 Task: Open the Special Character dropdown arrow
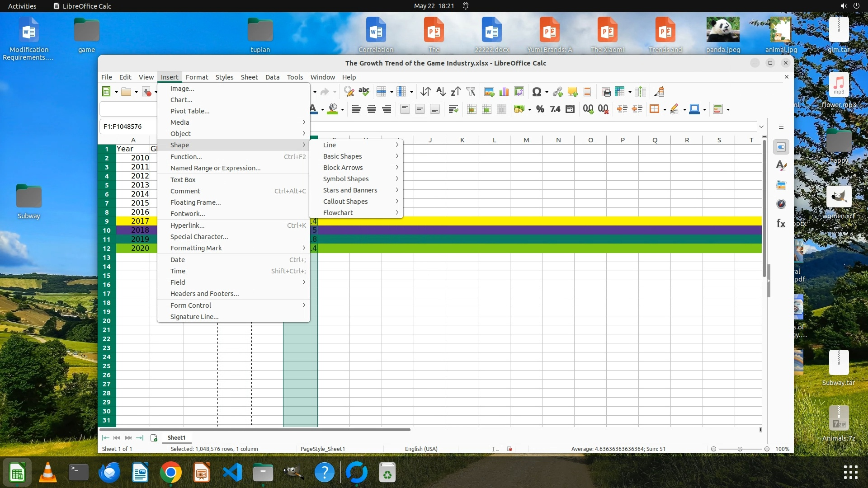[x=547, y=92]
